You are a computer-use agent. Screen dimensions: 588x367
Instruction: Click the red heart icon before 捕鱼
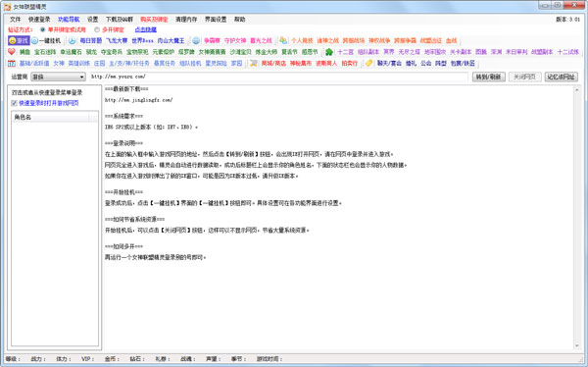click(12, 51)
